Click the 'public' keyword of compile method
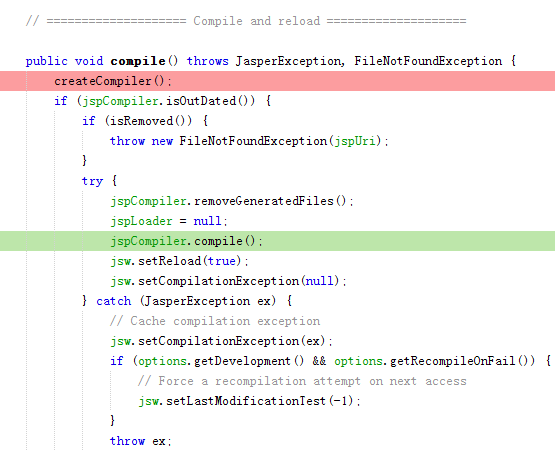The width and height of the screenshot is (555, 450). click(46, 61)
